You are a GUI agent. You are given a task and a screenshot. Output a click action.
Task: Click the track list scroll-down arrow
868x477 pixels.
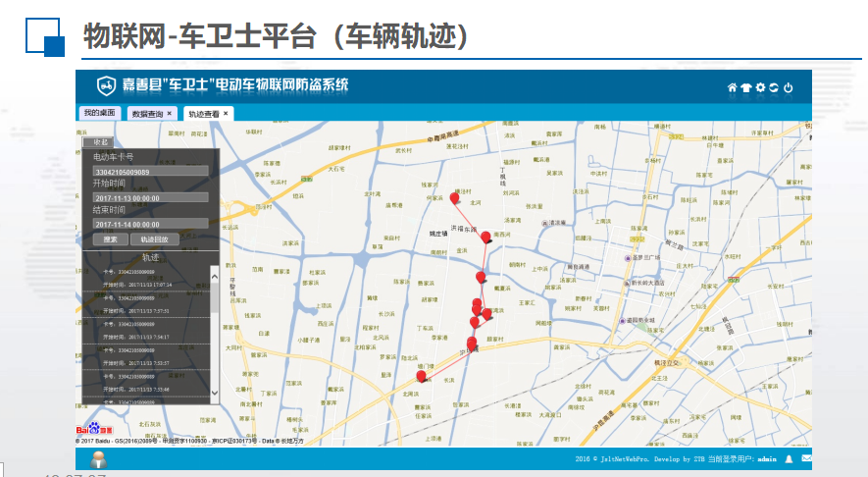point(215,393)
